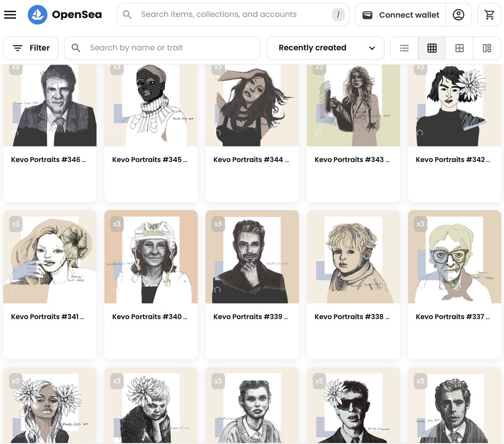Click the magnifier icon in trait search
504x444 pixels.
pos(76,48)
